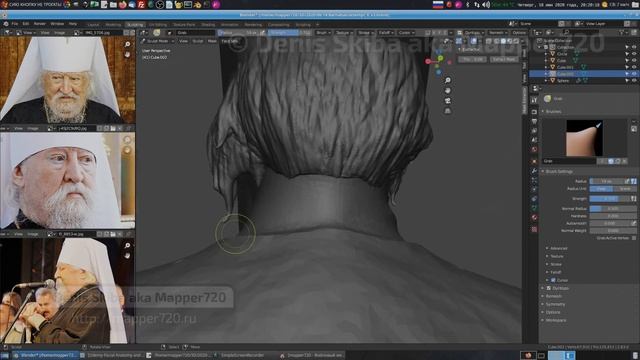Click the outliner filter funnel icon
640x360 pixels.
coord(622,32)
